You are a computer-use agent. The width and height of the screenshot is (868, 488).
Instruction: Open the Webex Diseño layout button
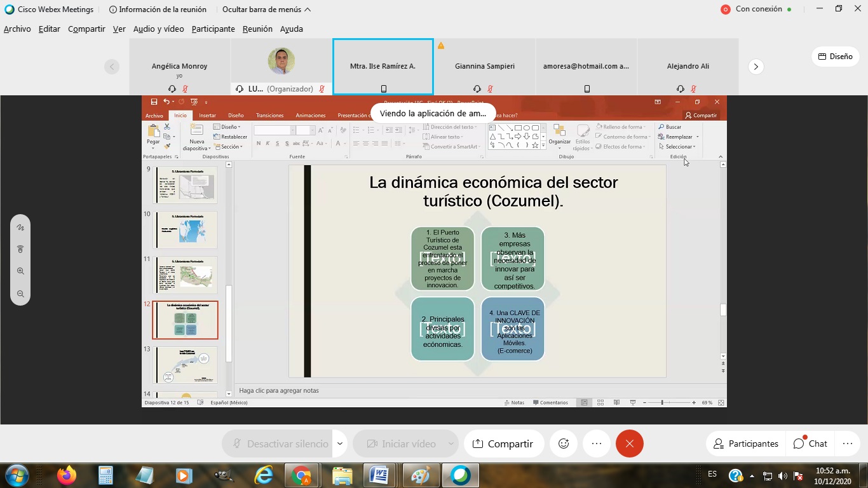tap(836, 57)
